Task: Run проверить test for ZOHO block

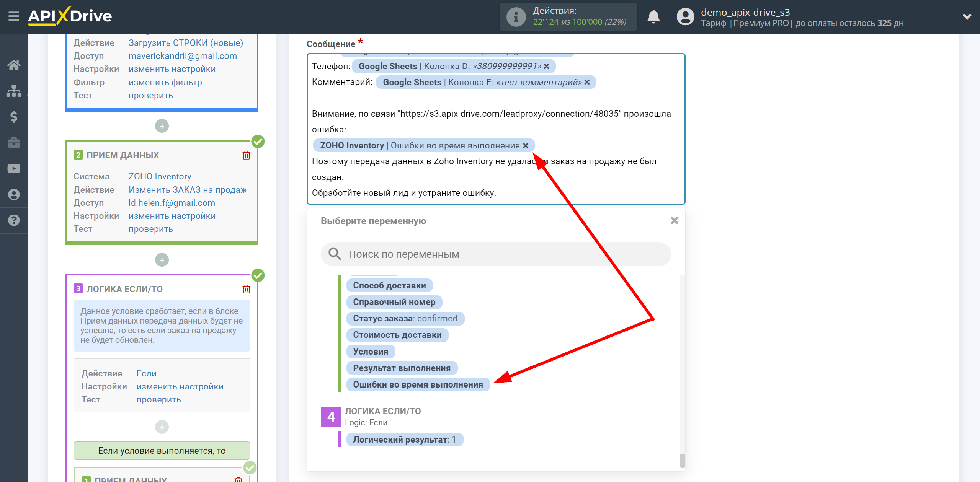Action: pos(150,229)
